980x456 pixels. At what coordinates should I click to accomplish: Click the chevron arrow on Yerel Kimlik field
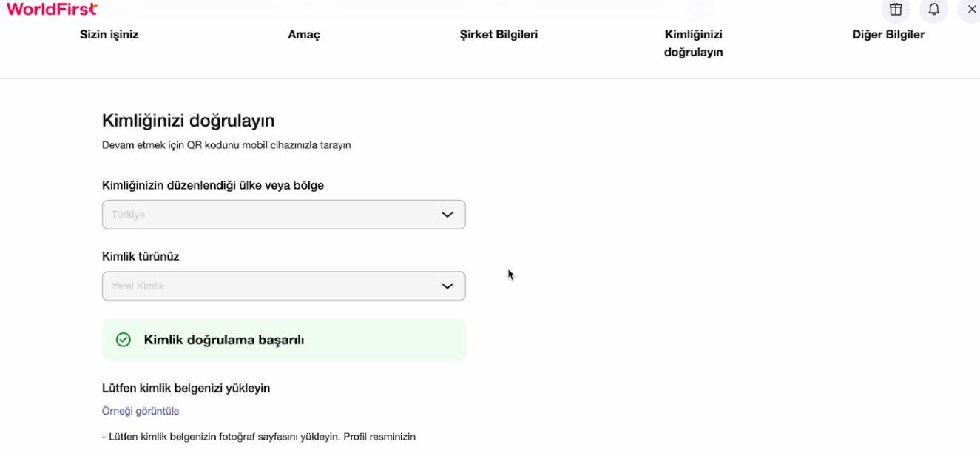pos(447,286)
